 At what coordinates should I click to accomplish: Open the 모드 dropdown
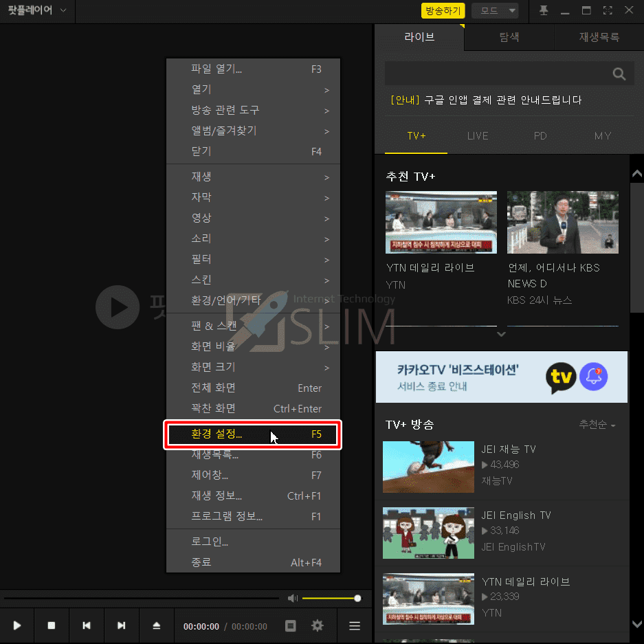point(495,11)
